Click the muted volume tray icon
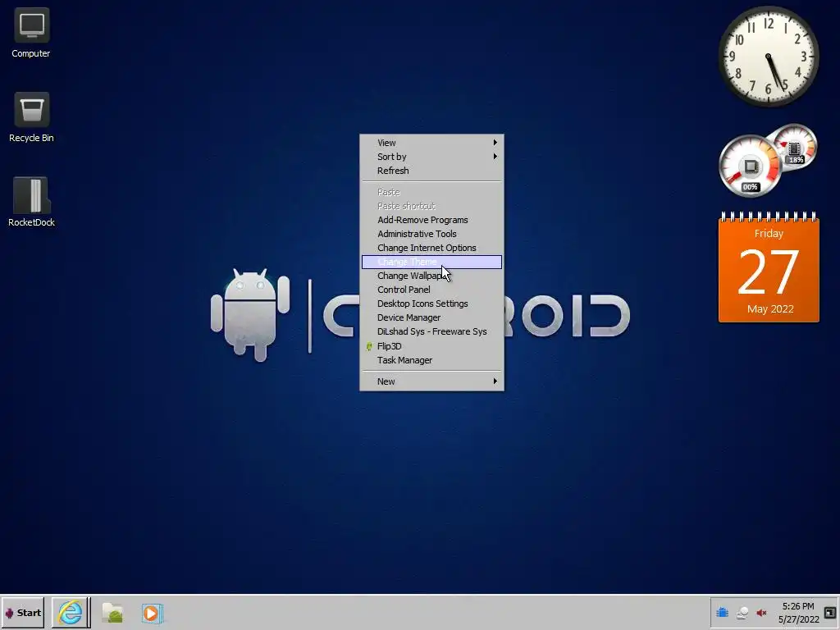The height and width of the screenshot is (630, 840). (x=761, y=613)
